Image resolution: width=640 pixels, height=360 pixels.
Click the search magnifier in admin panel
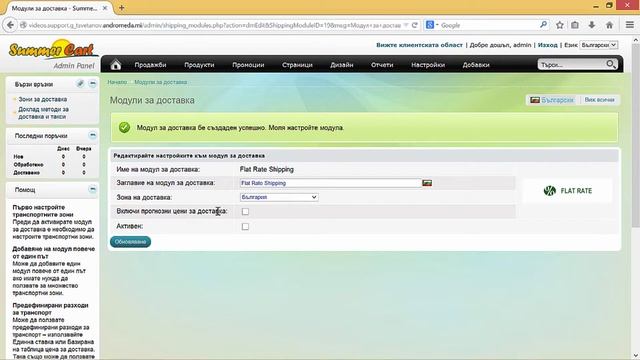[x=611, y=64]
